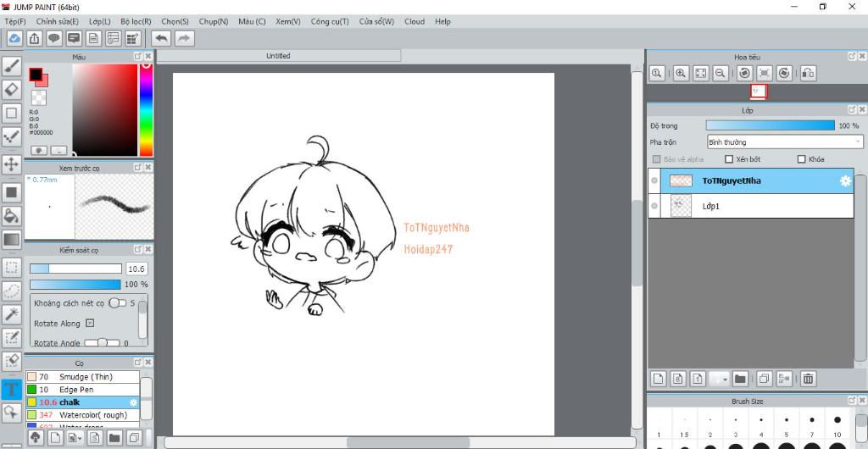
Task: Open gear settings for ToTNguyetNha layer
Action: click(x=845, y=180)
